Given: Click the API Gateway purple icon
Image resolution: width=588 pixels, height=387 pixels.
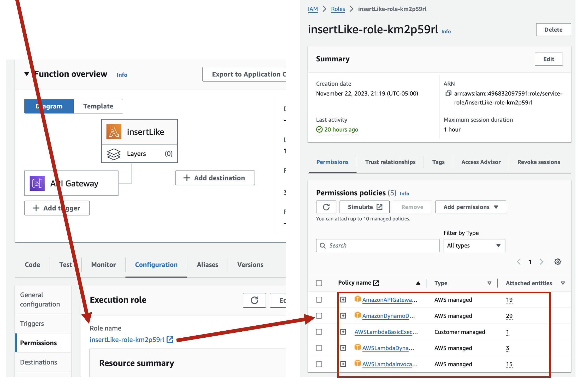Looking at the screenshot, I should click(37, 183).
